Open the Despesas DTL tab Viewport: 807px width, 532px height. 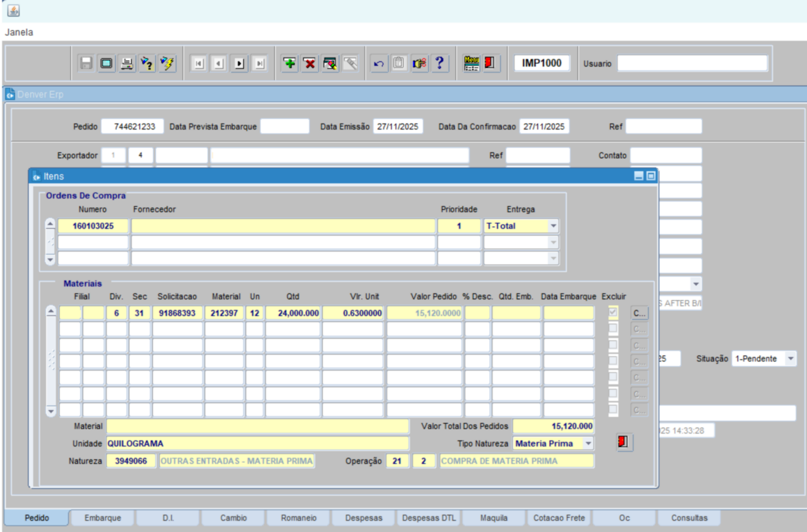[x=429, y=518]
